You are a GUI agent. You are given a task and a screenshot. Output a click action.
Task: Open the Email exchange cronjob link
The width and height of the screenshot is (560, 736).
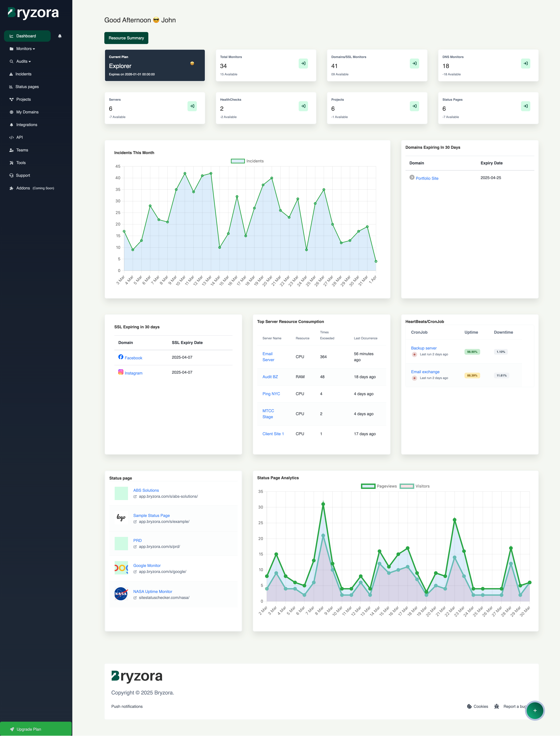pos(425,372)
